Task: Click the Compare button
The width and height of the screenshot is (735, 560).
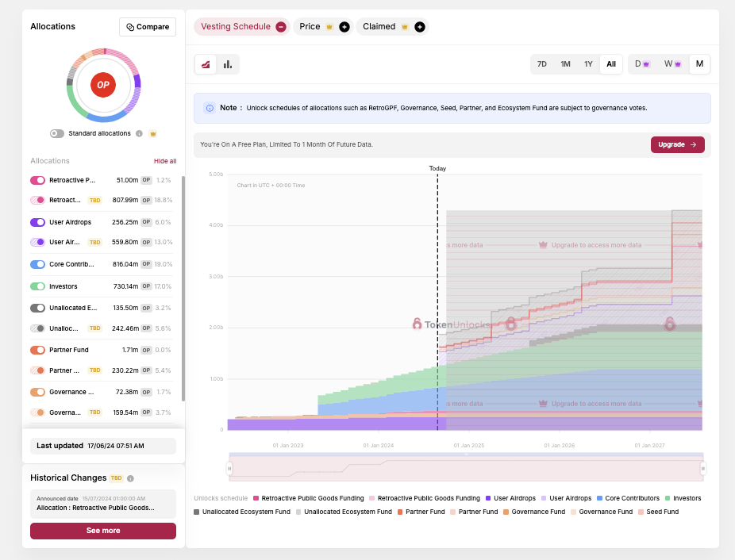Action: tap(148, 27)
